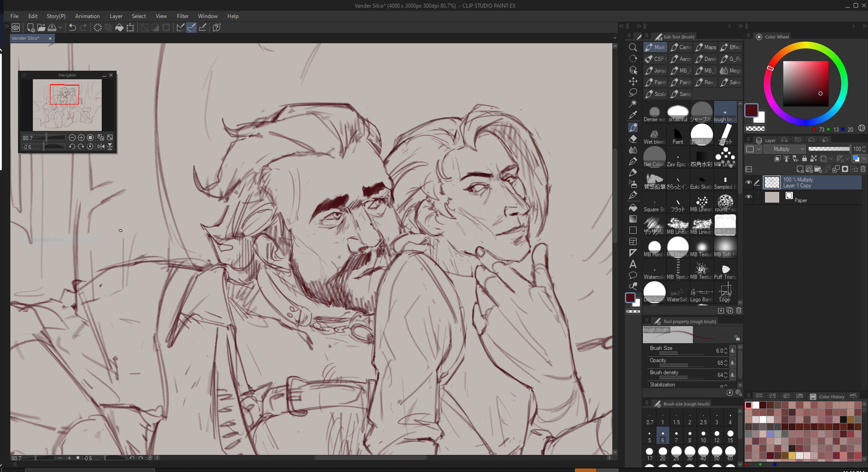Hide Layer 1 Copy with eye icon
868x472 pixels.
tap(749, 182)
